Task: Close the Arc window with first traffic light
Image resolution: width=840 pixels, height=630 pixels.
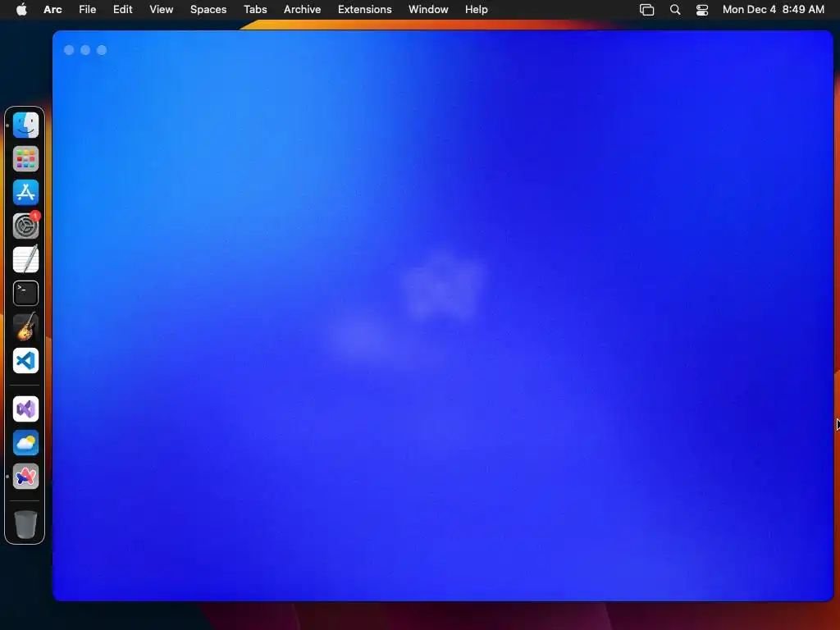Action: (69, 50)
